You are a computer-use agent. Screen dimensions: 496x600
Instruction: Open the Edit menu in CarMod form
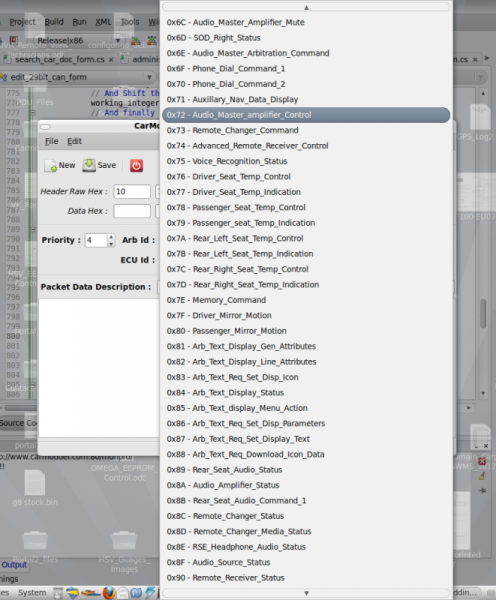(x=75, y=141)
